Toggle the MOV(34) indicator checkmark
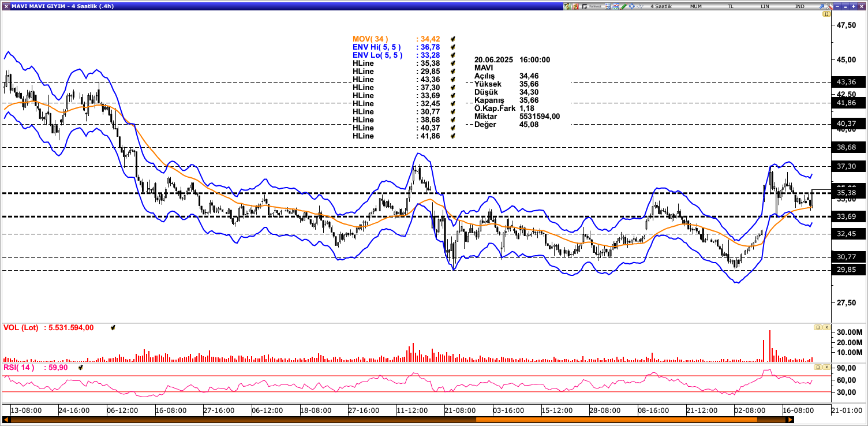 pos(453,39)
